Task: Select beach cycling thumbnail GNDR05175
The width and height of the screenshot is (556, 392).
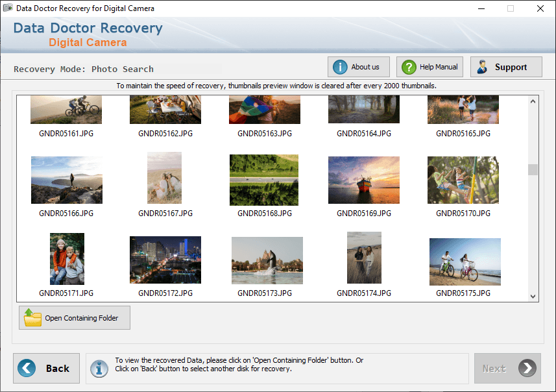Action: pos(465,262)
